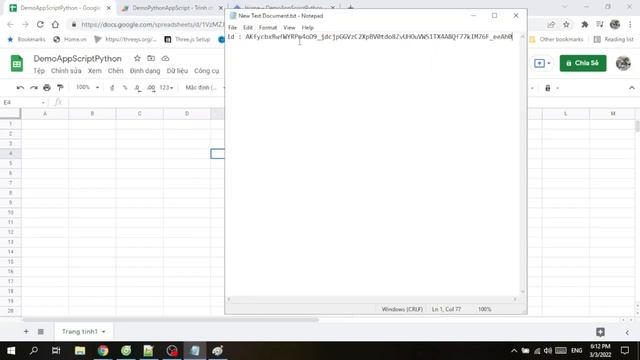Switch to DemoPythonAppScript browser tab
Image resolution: width=640 pixels, height=360 pixels.
(172, 8)
